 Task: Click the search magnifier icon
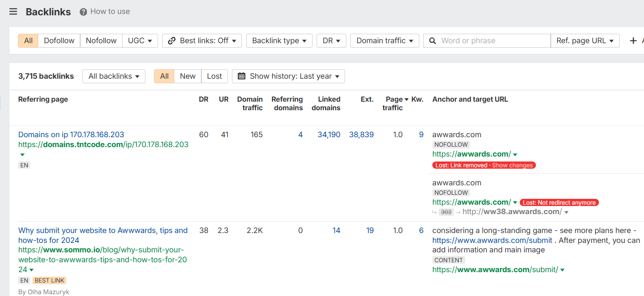432,40
